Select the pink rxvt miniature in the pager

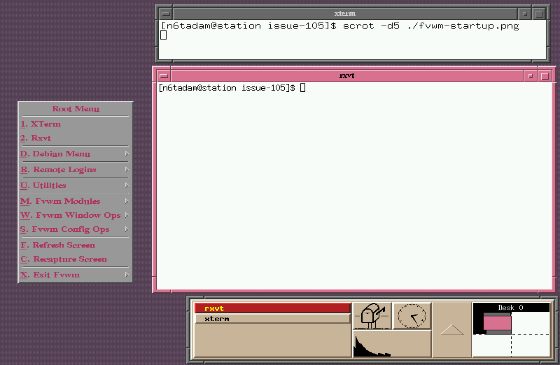pos(497,324)
